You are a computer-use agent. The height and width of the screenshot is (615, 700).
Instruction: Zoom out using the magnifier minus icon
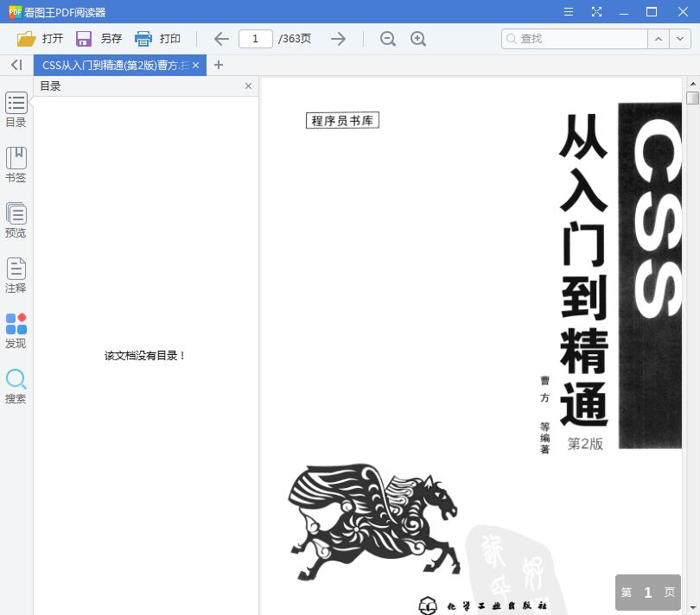point(387,39)
